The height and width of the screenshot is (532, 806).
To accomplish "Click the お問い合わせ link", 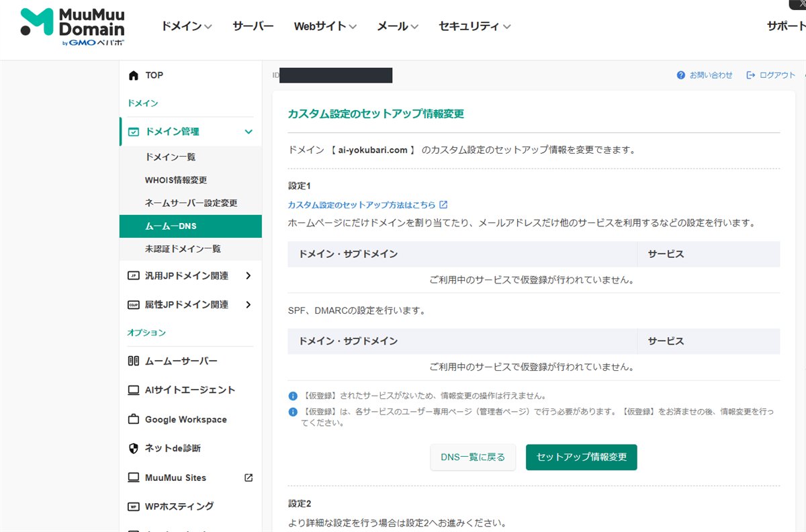I will coord(711,75).
